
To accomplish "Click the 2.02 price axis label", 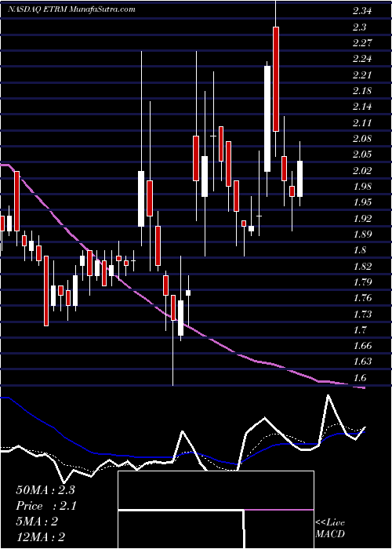I will (x=362, y=171).
